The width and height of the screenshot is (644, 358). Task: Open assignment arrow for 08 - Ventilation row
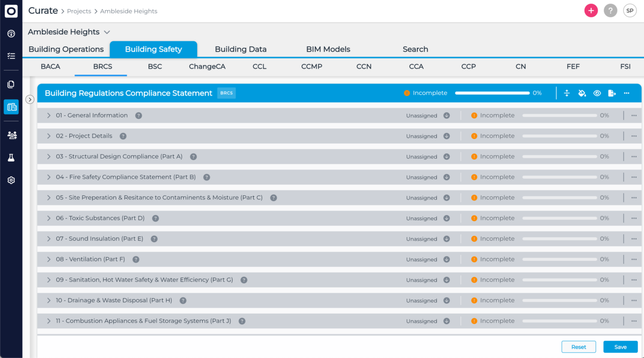446,259
